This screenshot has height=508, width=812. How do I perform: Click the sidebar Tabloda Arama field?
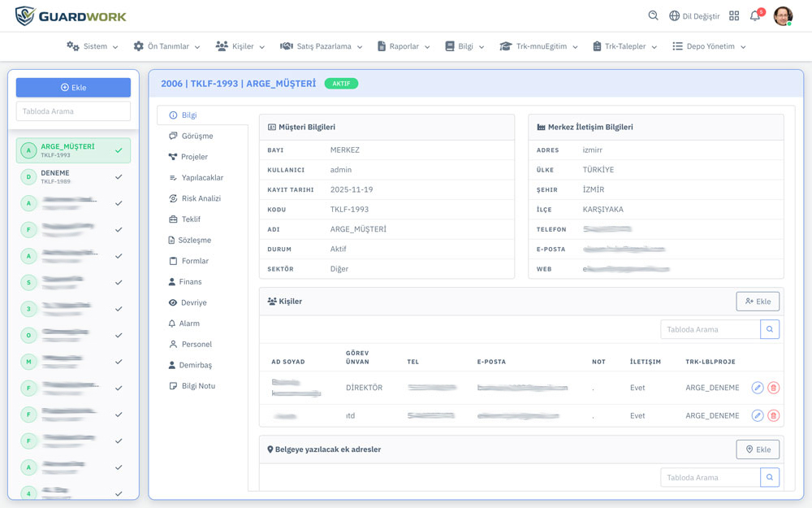(x=73, y=111)
